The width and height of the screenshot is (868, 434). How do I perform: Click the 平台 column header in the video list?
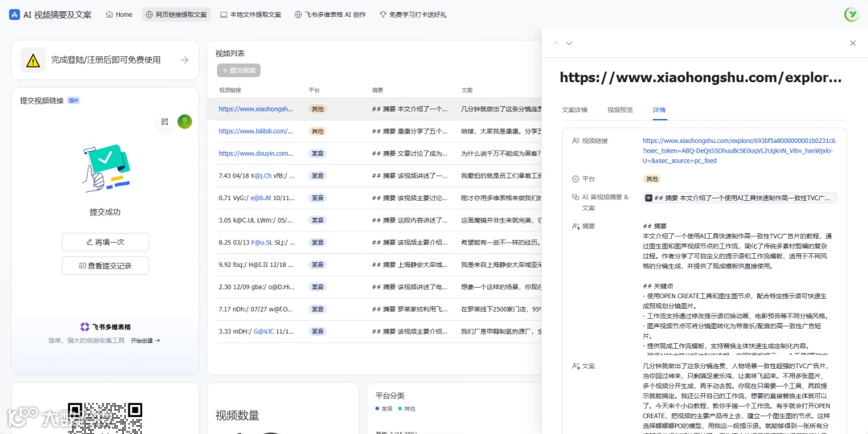[x=314, y=90]
